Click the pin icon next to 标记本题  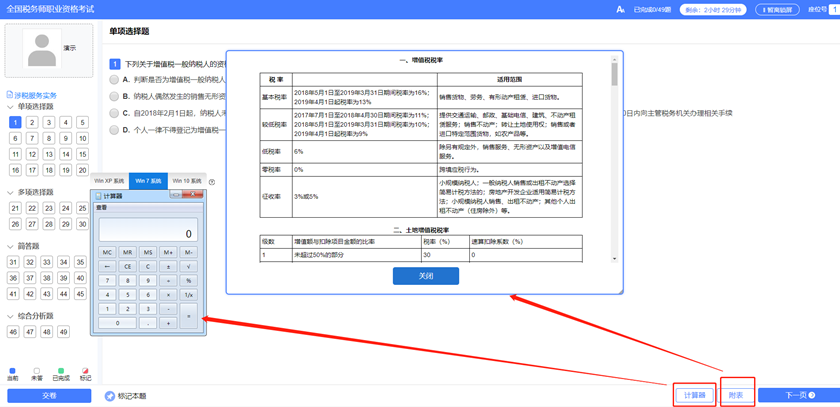110,396
